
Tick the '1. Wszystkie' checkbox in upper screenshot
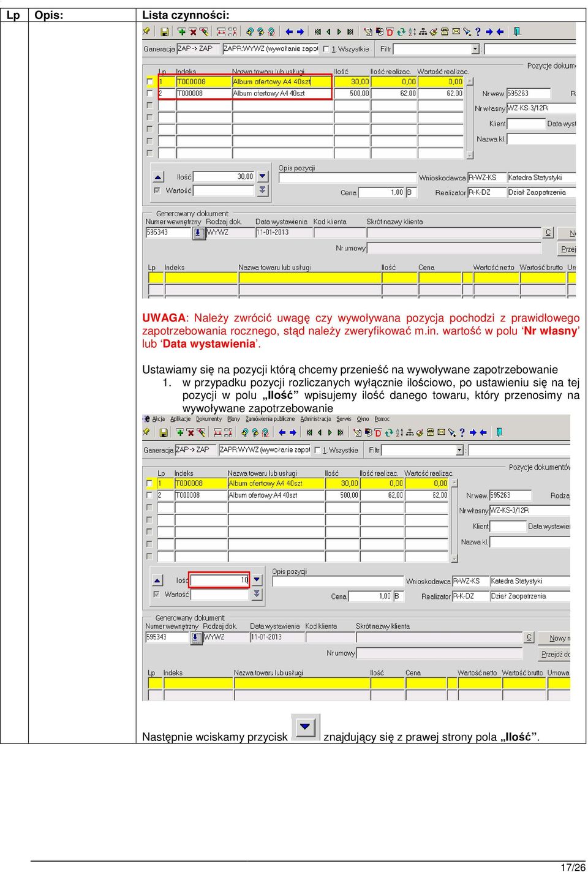coord(326,49)
